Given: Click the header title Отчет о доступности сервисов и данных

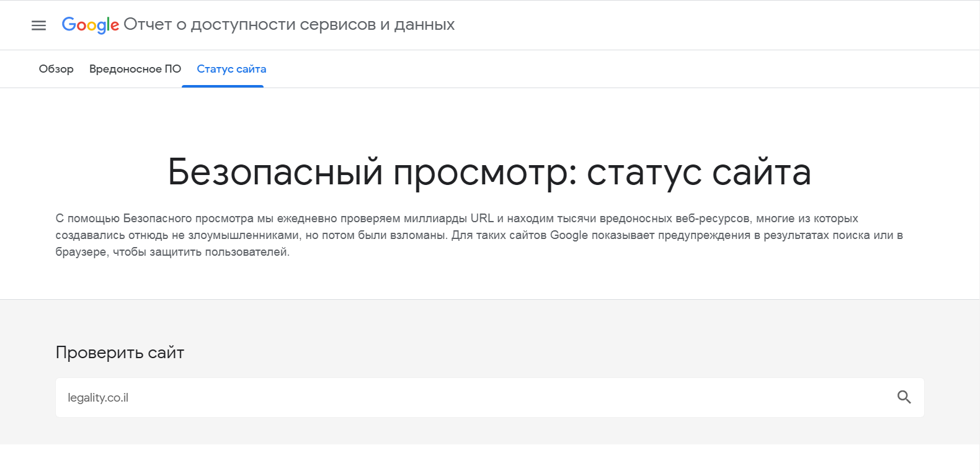Looking at the screenshot, I should (x=289, y=25).
